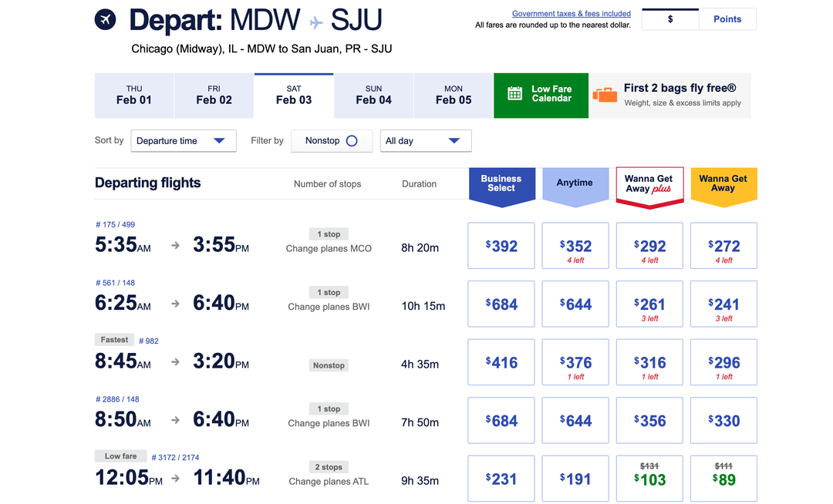Switch fares to dollars mode

(669, 18)
